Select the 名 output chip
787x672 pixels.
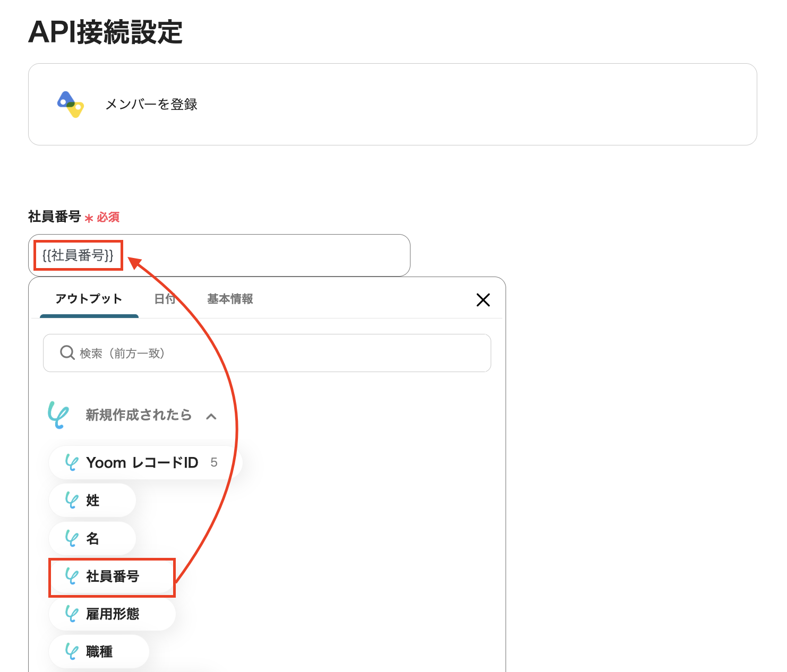(92, 538)
